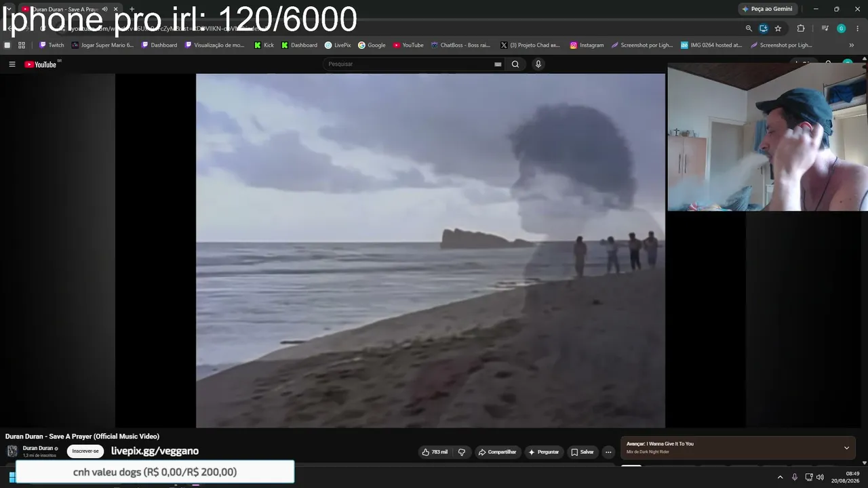Image resolution: width=868 pixels, height=488 pixels.
Task: Close the Duran Duran tab
Action: coord(115,9)
